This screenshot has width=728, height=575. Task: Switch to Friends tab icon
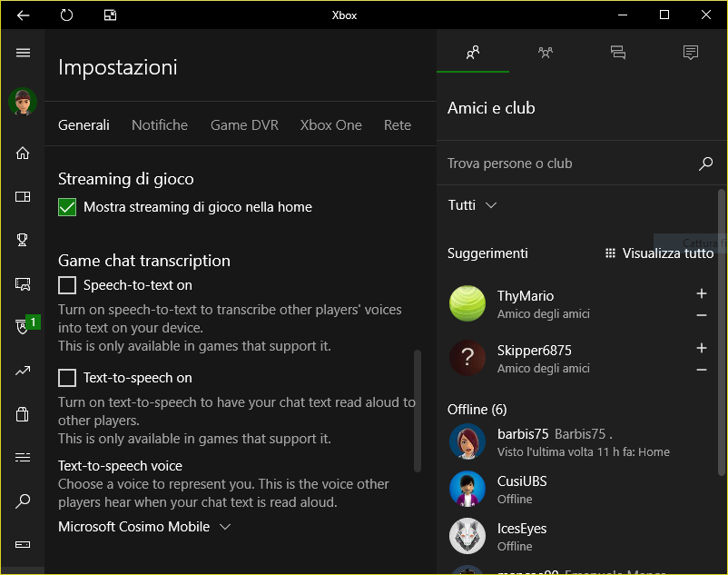coord(473,52)
